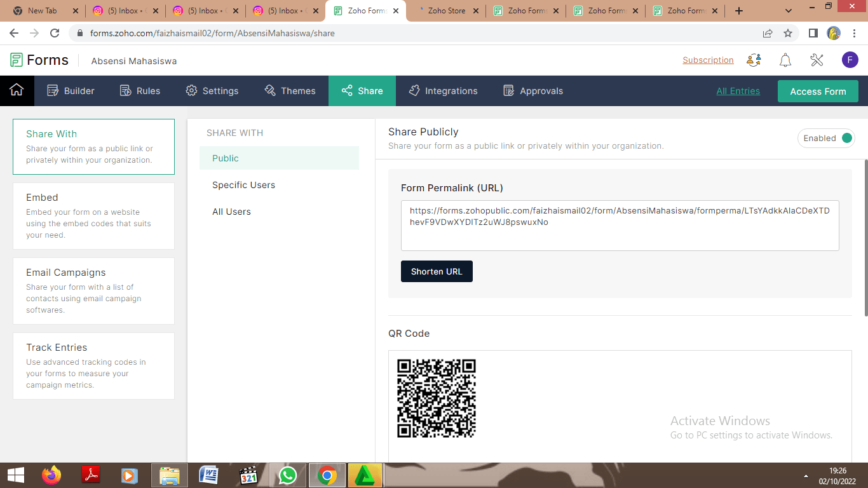Show hidden system tray icons arrow
The width and height of the screenshot is (868, 488).
point(806,476)
